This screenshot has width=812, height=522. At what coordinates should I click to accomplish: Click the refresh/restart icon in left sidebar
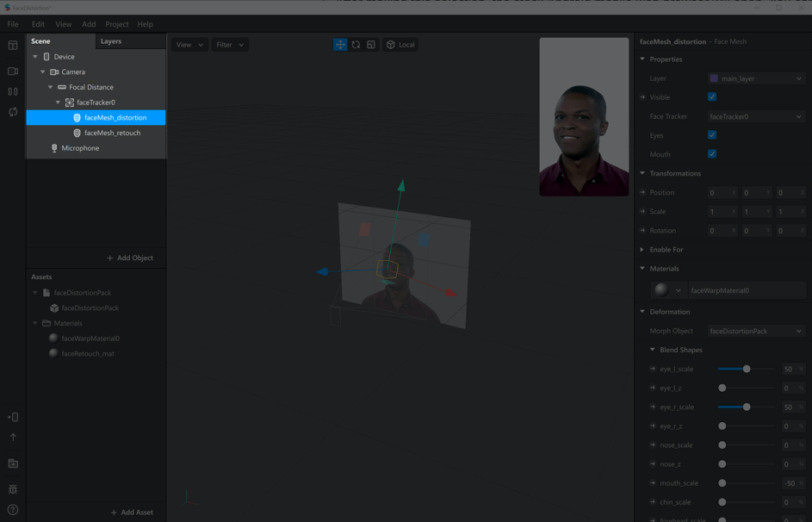pos(13,112)
